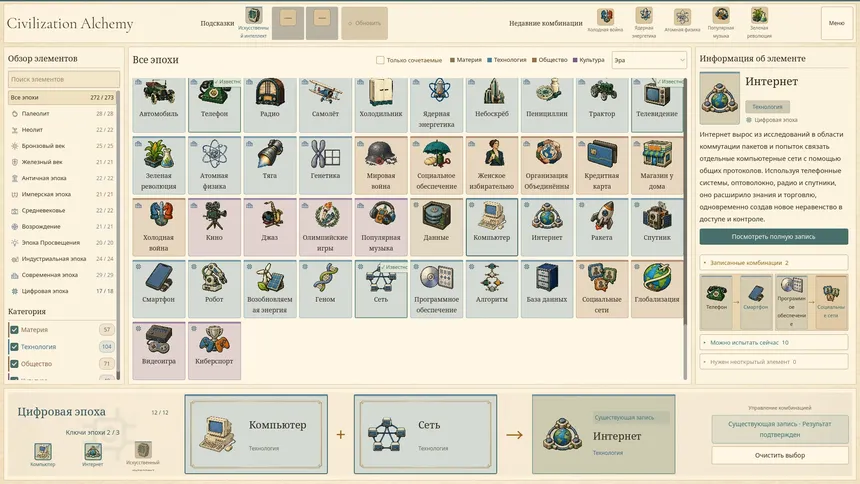This screenshot has height=484, width=860.
Task: Expand Можно испытать сейчас section
Action: coord(774,342)
